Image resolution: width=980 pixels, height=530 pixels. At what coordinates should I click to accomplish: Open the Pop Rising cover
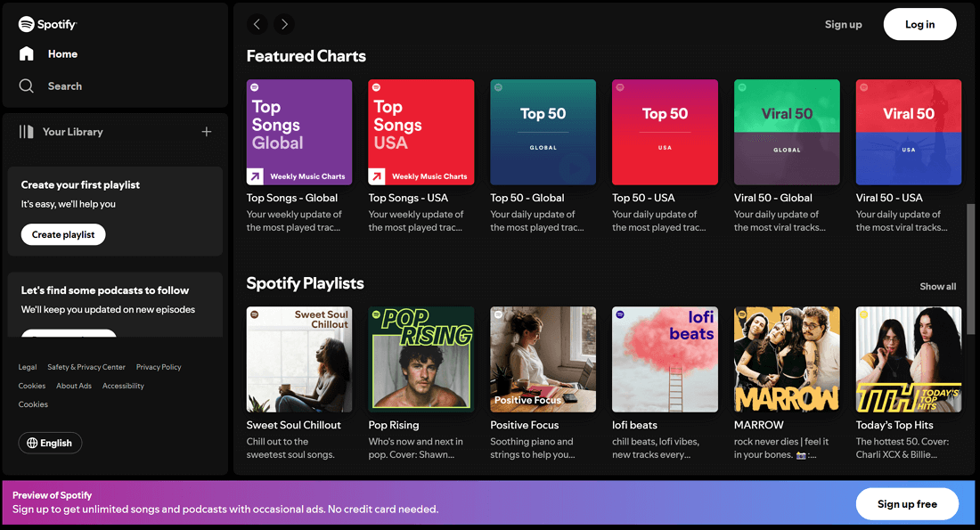tap(421, 359)
